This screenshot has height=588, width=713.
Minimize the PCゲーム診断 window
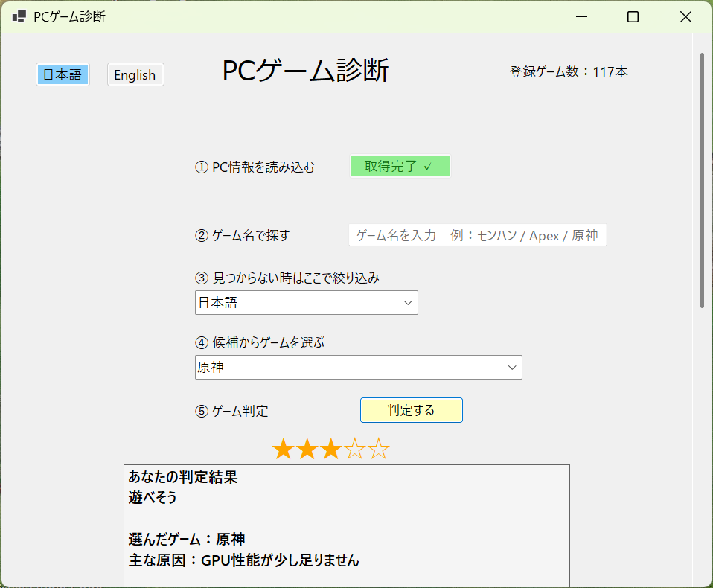pyautogui.click(x=581, y=17)
